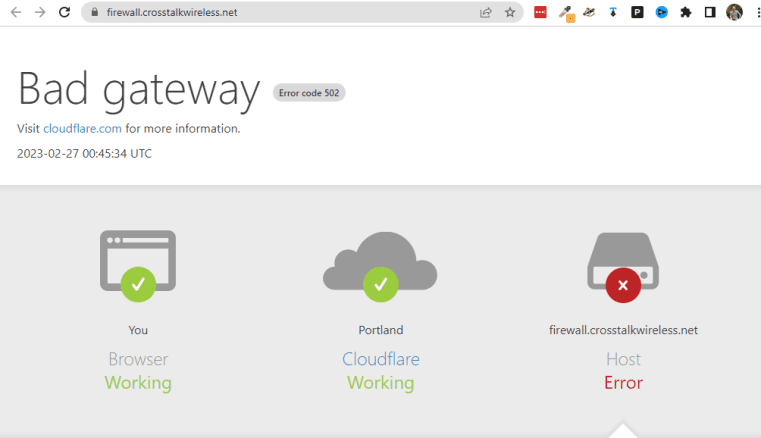Open the blue download arrow extension
This screenshot has width=761, height=438.
(613, 12)
